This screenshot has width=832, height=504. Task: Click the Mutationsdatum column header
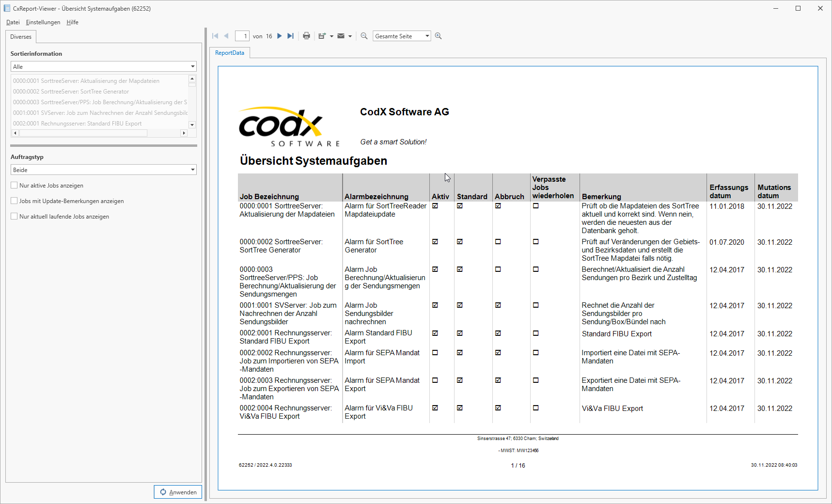(774, 191)
